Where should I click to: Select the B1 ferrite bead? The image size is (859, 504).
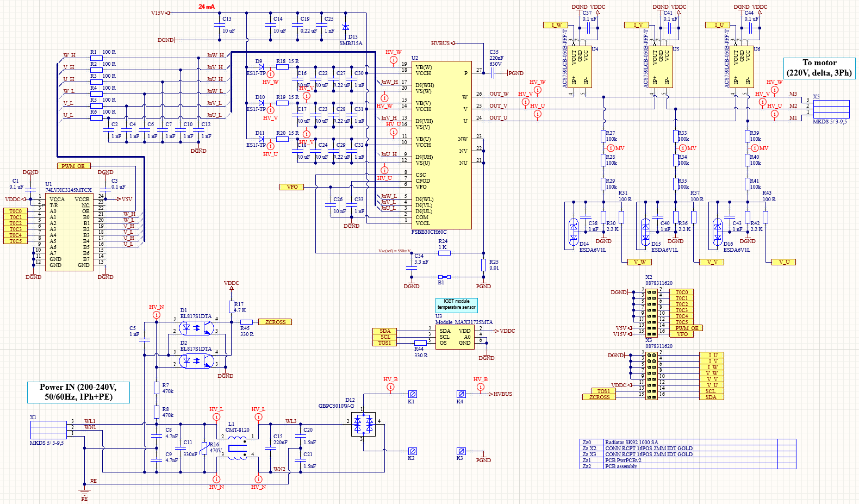click(444, 277)
